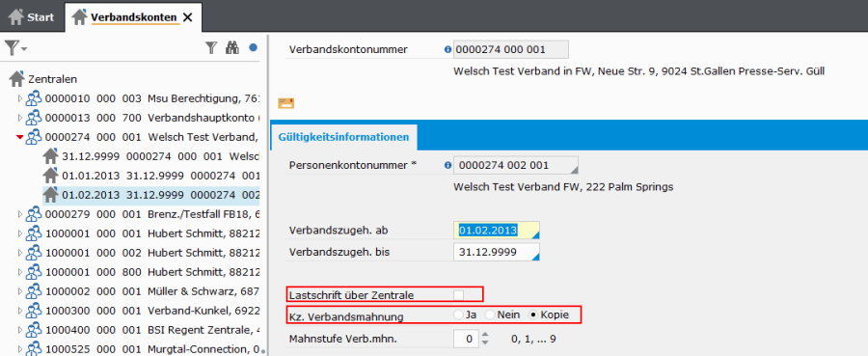Expand the 1000400 BSI Regent Zentrale node
Viewport: 868px width, 356px height.
pos(20,329)
